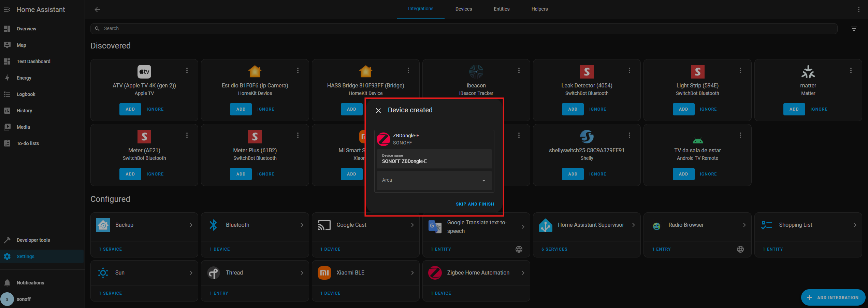Open the Thread integration icon

tap(213, 272)
